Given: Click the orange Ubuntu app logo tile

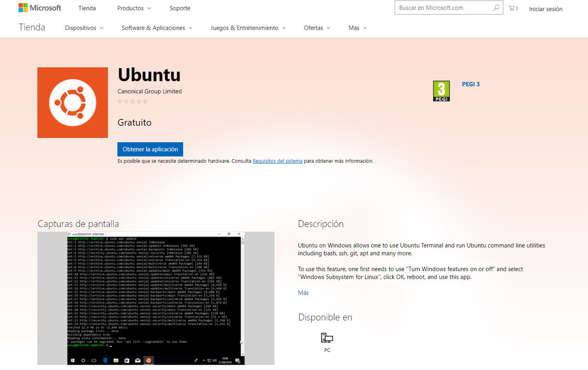Looking at the screenshot, I should 72,102.
